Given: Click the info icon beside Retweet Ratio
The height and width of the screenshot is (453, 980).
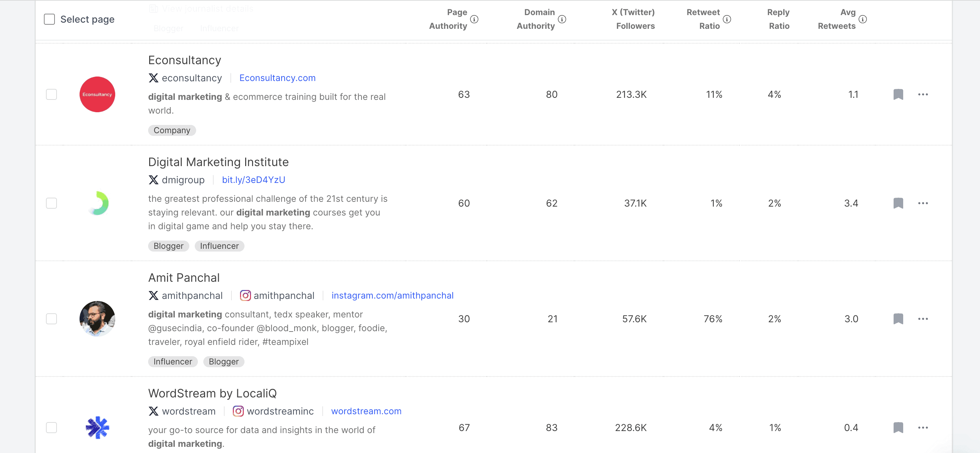Looking at the screenshot, I should click(727, 20).
